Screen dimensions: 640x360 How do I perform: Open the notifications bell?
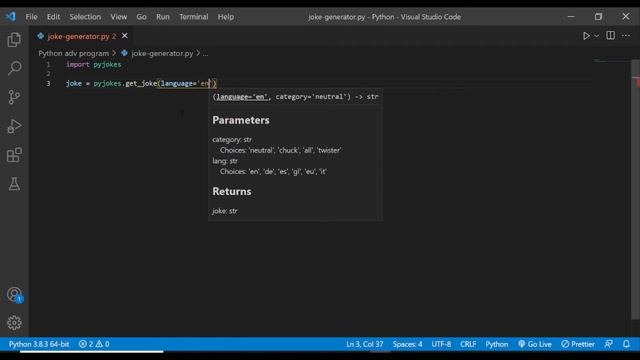[626, 344]
